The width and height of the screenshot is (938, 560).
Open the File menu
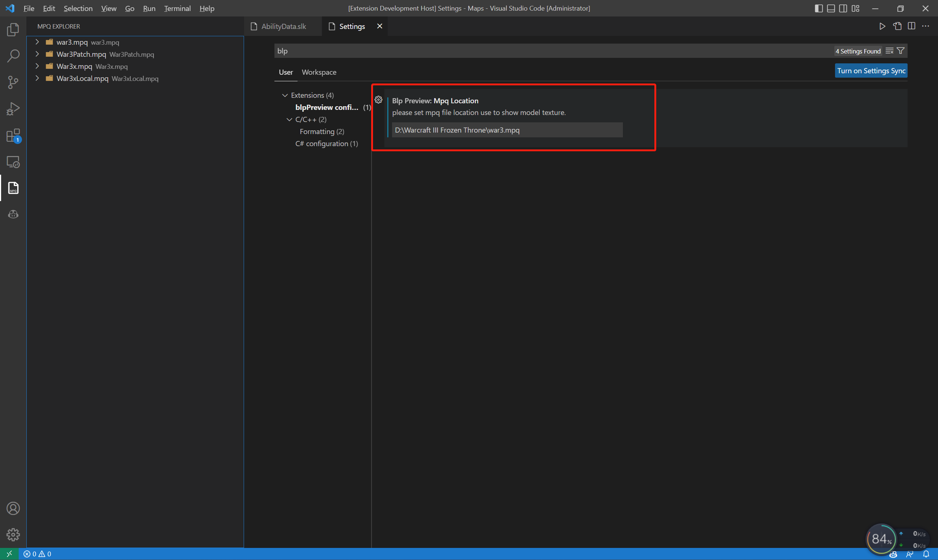coord(29,8)
